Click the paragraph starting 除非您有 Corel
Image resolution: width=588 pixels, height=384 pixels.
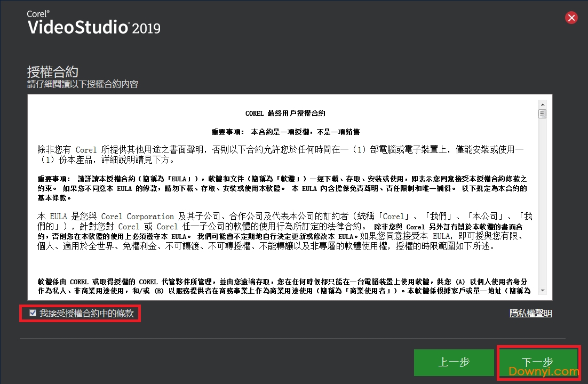click(281, 155)
